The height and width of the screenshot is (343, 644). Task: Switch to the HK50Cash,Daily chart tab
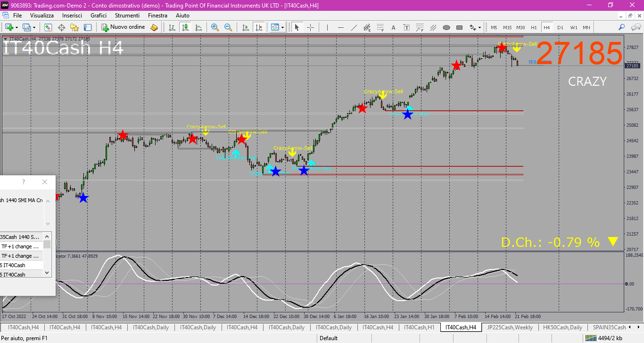coord(562,327)
